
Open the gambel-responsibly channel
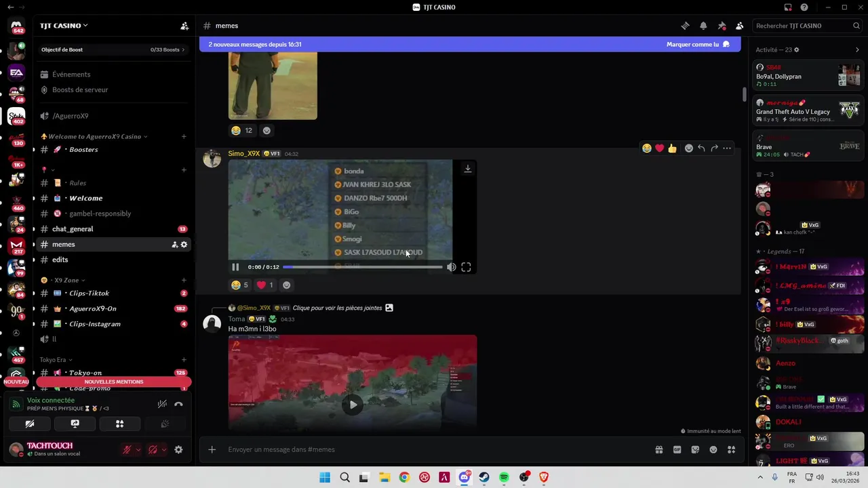tap(113, 213)
